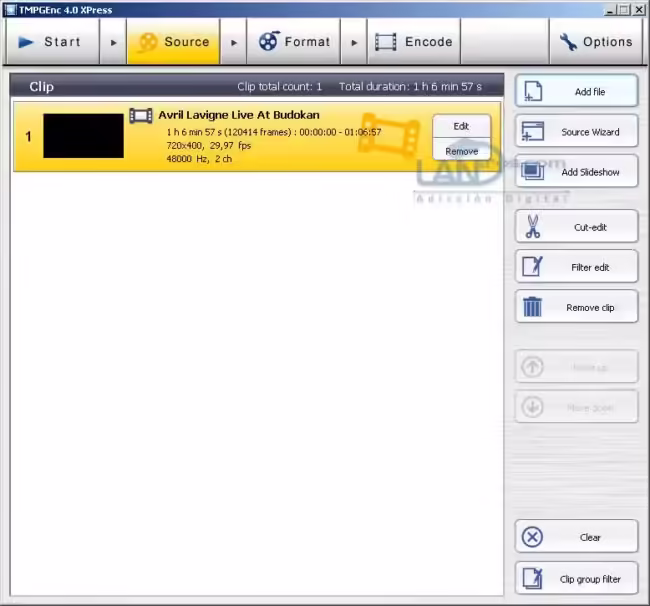The width and height of the screenshot is (650, 606).
Task: Remove the Avril Lavigne clip via its Remove button
Action: pos(461,150)
